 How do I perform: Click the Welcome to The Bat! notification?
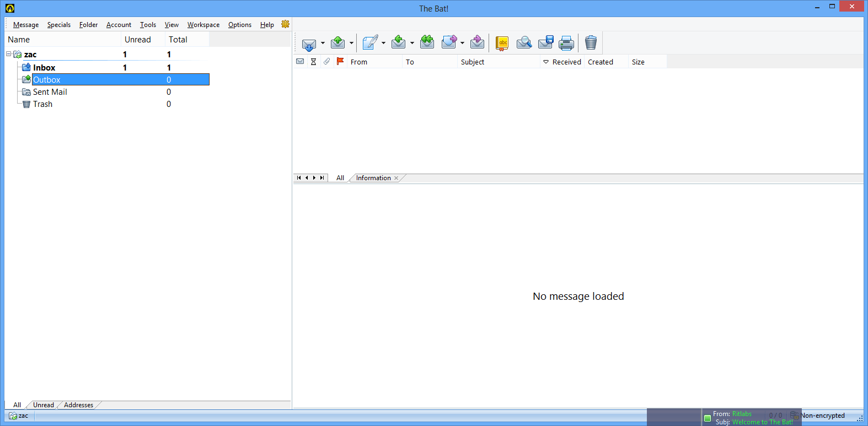763,422
